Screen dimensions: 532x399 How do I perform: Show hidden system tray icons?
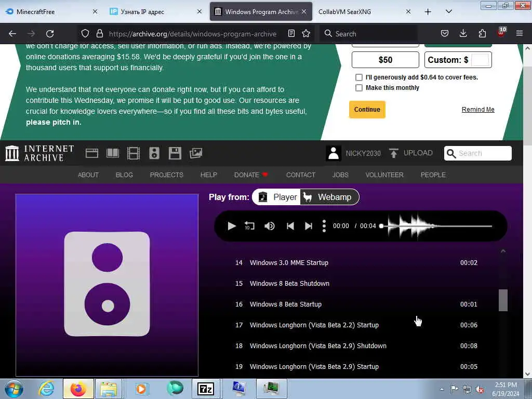[442, 389]
